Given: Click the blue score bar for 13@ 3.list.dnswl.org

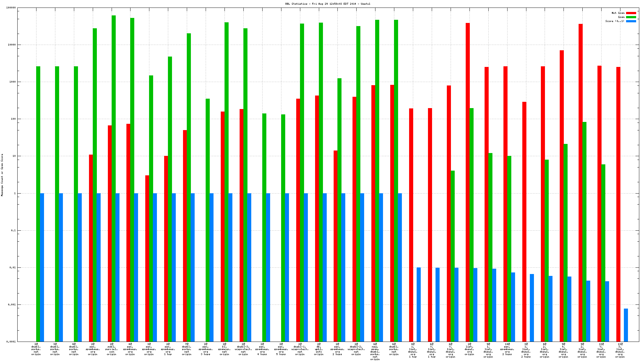Looking at the screenshot, I should (x=626, y=325).
